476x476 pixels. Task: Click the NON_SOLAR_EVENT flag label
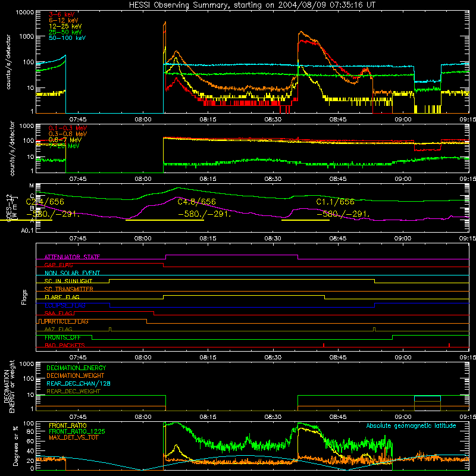coord(72,273)
